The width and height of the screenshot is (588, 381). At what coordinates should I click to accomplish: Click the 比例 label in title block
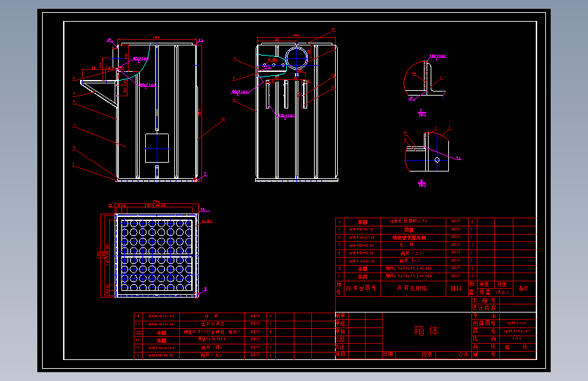484,339
